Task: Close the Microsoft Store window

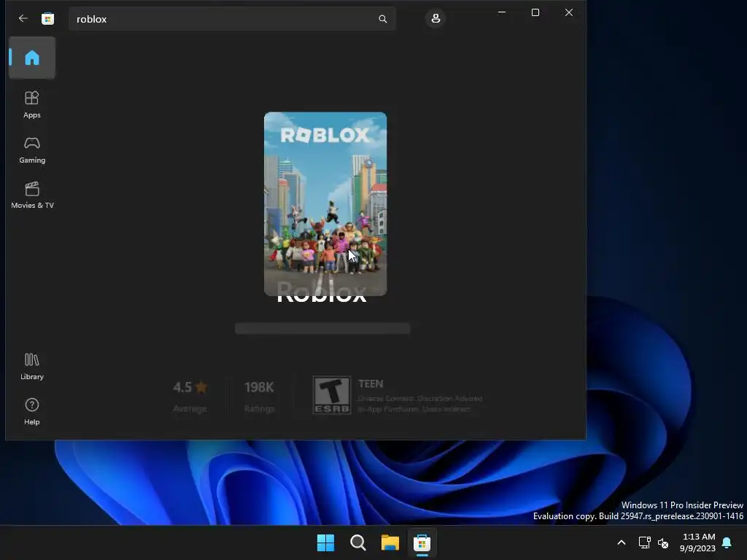Action: pyautogui.click(x=569, y=12)
